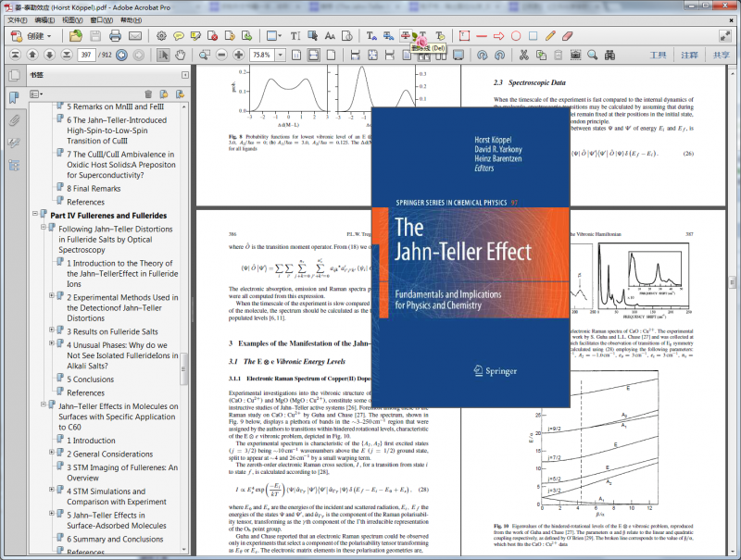Add a sticky note comment bubble
741x560 pixels.
tap(179, 36)
